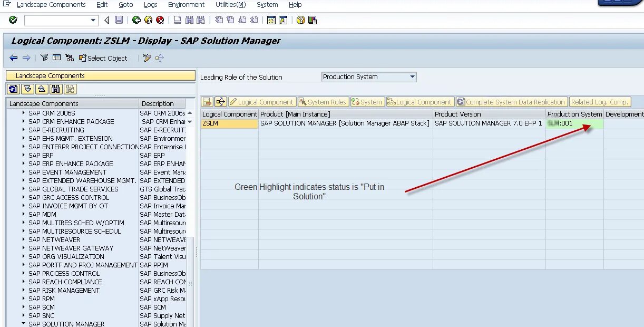The width and height of the screenshot is (644, 327).
Task: Expand the SAP NETWEAVER tree node
Action: 24,239
